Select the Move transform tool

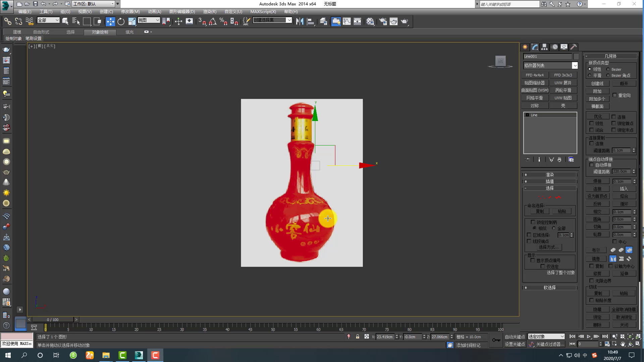tap(110, 21)
